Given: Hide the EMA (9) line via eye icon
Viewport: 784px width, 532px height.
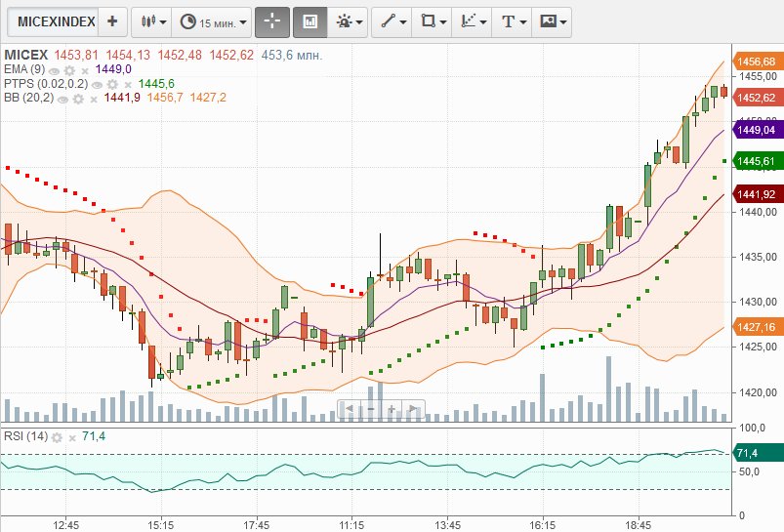Looking at the screenshot, I should 55,70.
